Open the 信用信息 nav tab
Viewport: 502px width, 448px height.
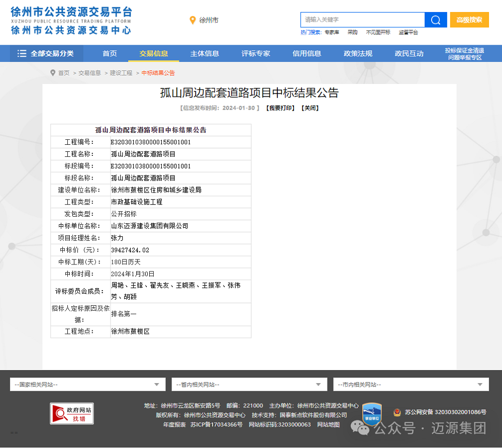(307, 53)
